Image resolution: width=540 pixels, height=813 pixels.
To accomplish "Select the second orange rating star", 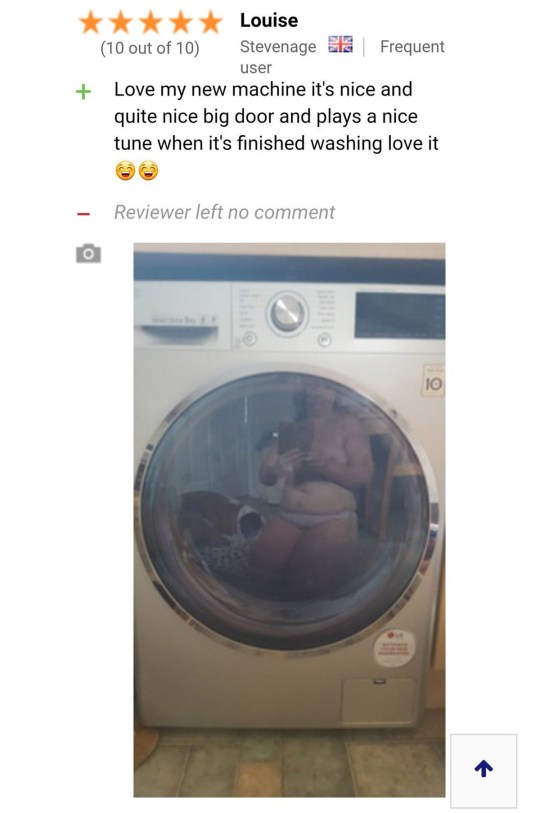I will click(x=120, y=23).
